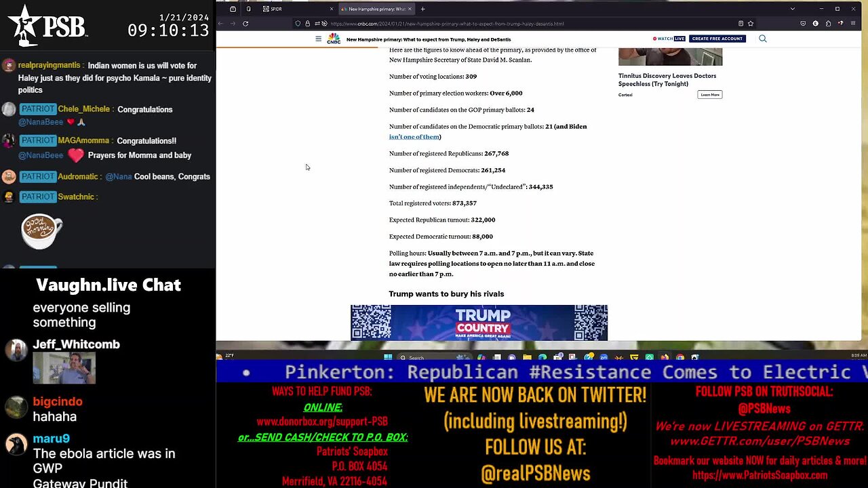The height and width of the screenshot is (488, 868).
Task: Click the Tinnitus ad image thumbnail
Action: (670, 56)
